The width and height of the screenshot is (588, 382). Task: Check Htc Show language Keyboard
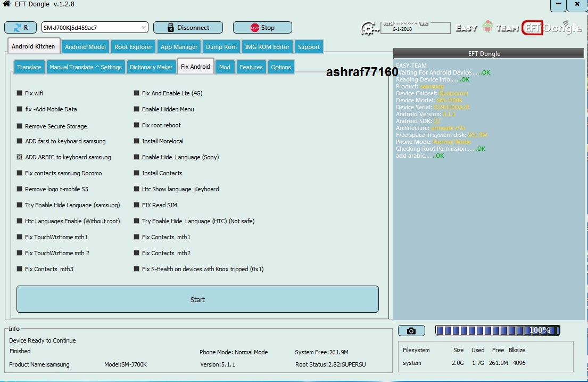(x=137, y=189)
